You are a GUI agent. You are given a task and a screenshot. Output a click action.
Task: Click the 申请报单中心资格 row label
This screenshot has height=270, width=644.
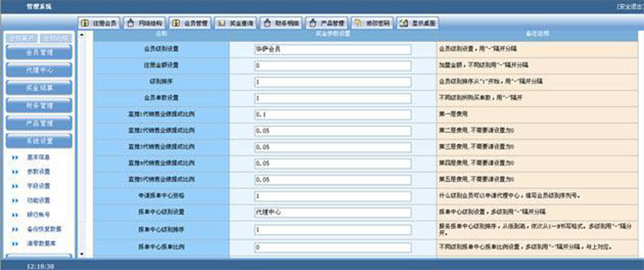point(162,196)
